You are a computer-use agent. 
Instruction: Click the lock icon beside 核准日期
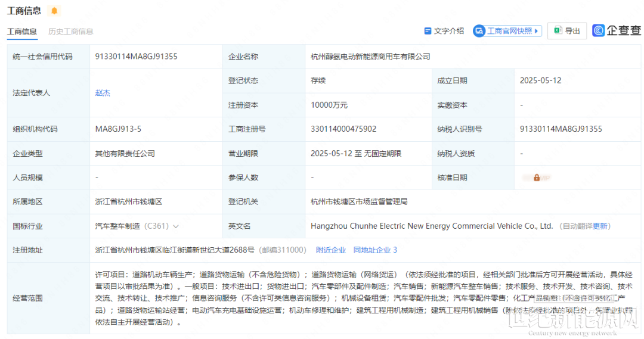click(x=537, y=178)
